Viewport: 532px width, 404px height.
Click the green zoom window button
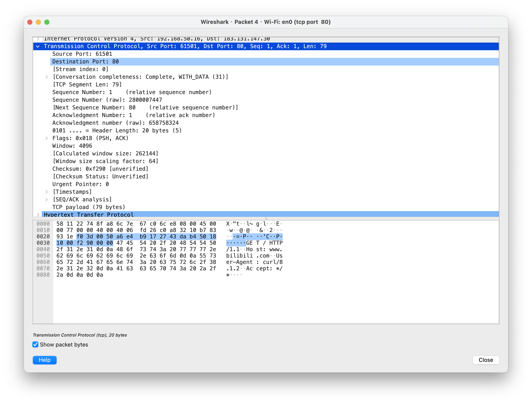47,22
